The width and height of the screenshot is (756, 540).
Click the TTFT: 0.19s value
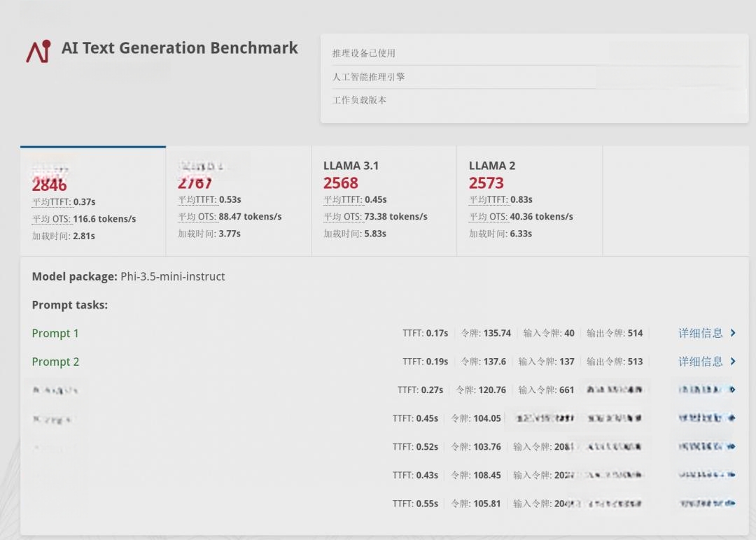tap(426, 362)
